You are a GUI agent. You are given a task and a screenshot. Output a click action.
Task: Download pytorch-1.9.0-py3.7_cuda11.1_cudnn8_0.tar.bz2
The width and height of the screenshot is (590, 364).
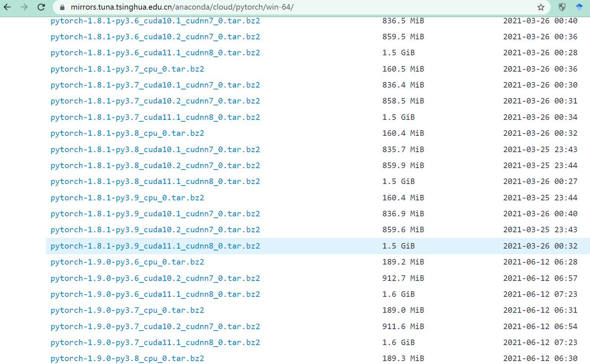[155, 343]
